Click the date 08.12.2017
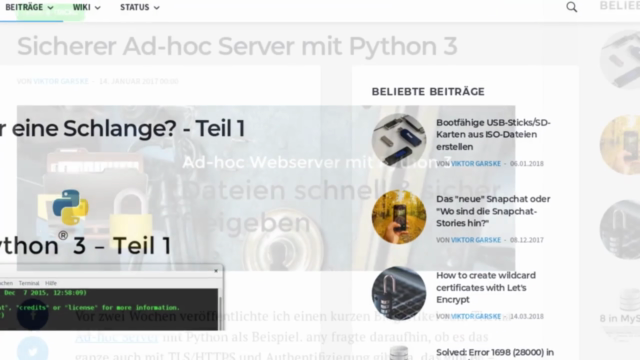Screen dimensions: 640x360 pos(527,240)
